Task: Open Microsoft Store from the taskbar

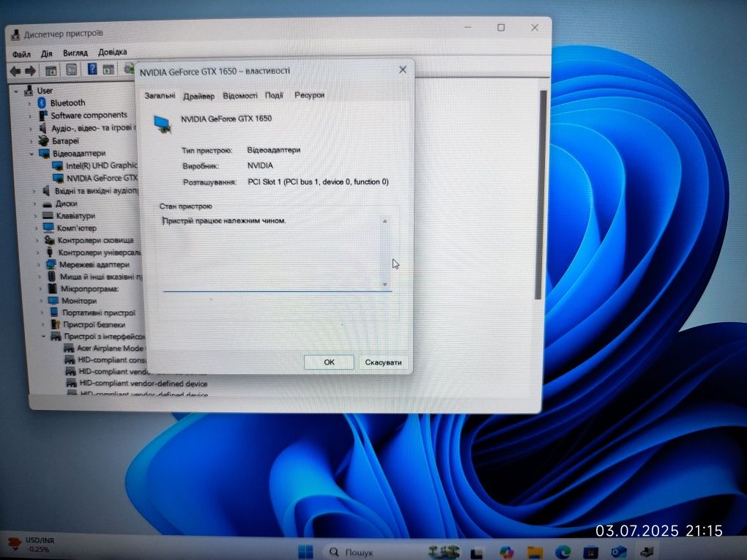Action: 591,553
